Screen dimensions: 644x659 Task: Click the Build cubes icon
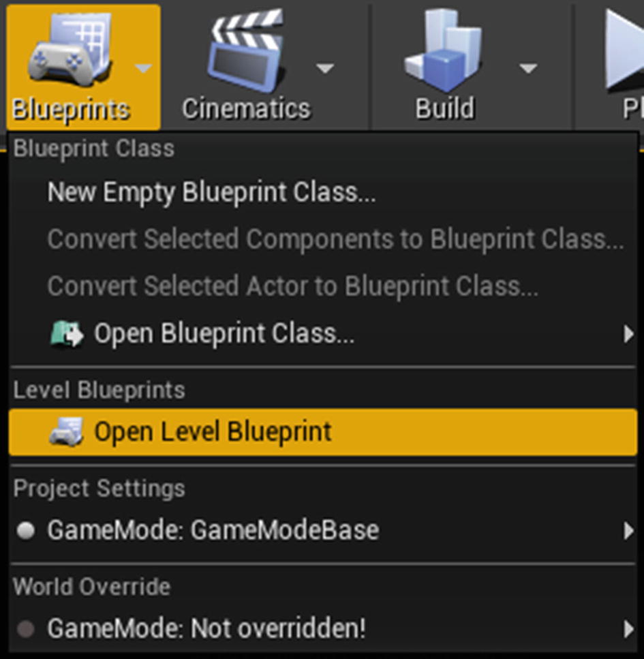[444, 50]
